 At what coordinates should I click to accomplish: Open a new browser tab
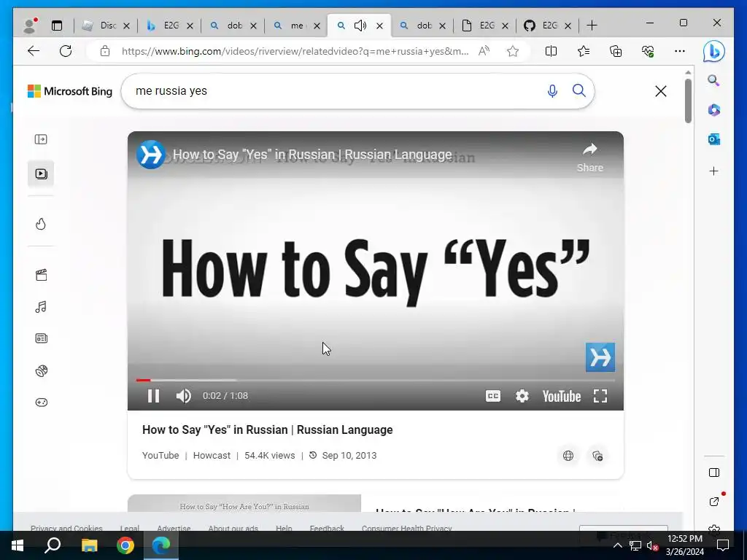pos(592,26)
